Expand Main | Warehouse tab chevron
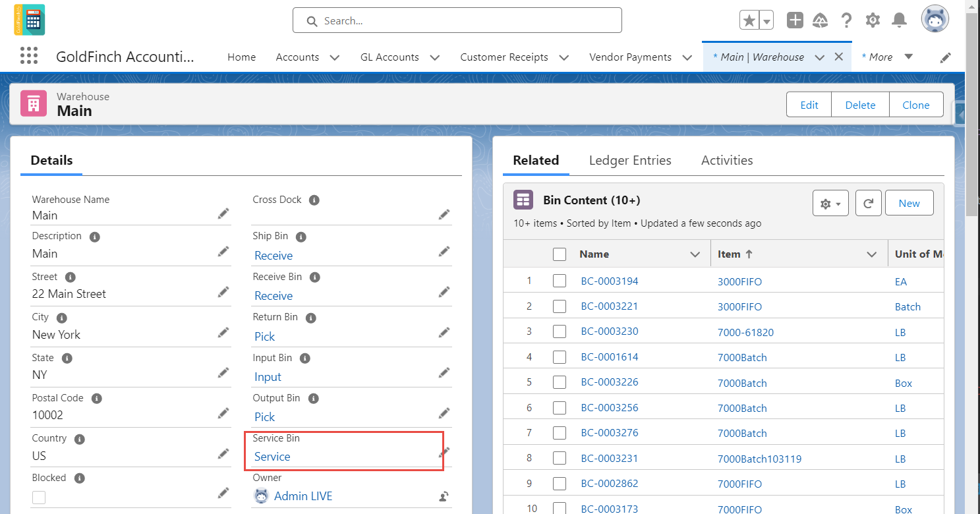The width and height of the screenshot is (980, 514). point(819,57)
